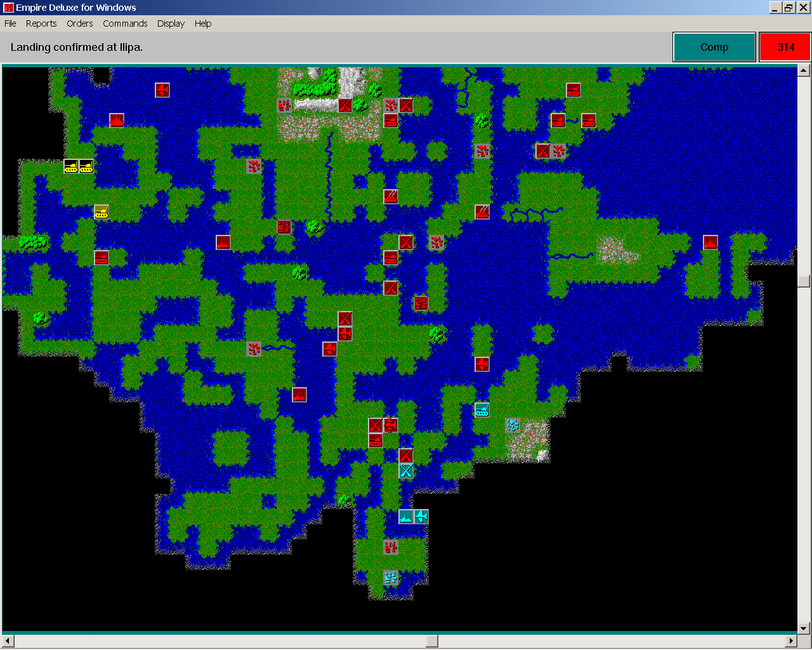The image size is (812, 650).
Task: Click the "Landing confirmed at Ilipa." status message
Action: 77,47
